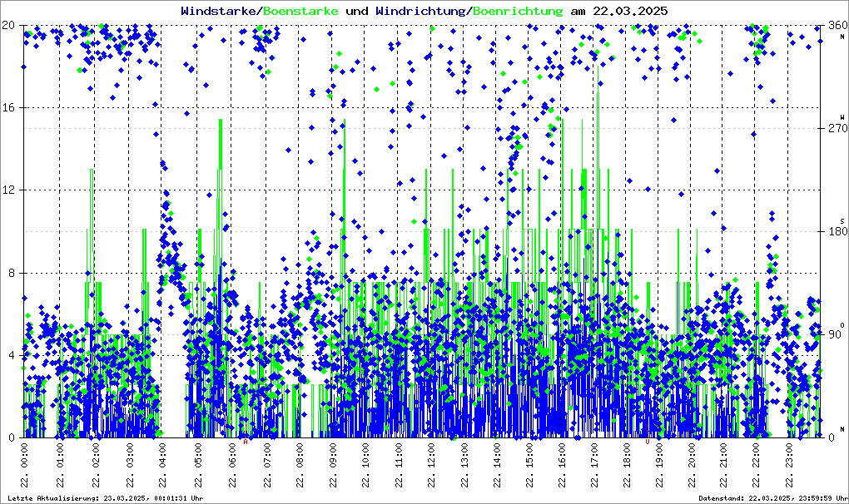This screenshot has height=504, width=849.
Task: Click the compass letter 'N' below 360
Action: [x=842, y=37]
